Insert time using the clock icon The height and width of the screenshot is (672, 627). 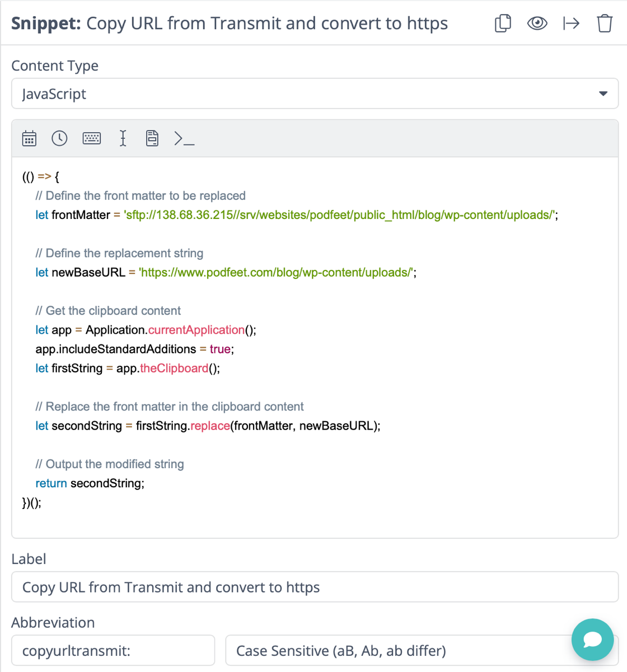coord(59,138)
